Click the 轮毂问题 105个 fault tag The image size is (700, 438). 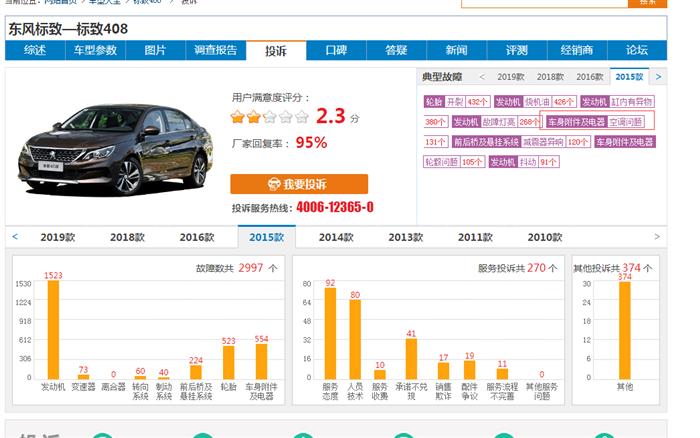coord(454,162)
